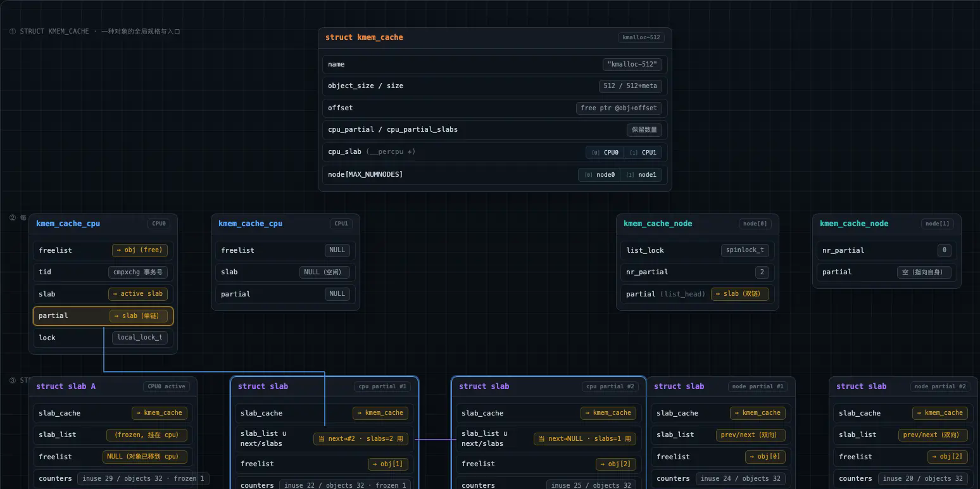This screenshot has width=980, height=489.
Task: Click the offset row in struct kmem_cache
Action: pos(494,108)
